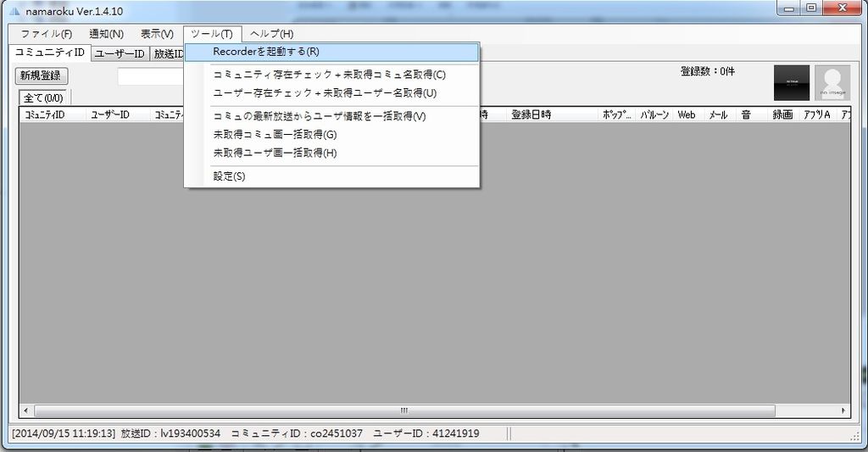Image resolution: width=868 pixels, height=452 pixels.
Task: Select 未取得コミュ画一括取得(G)
Action: pos(331,135)
